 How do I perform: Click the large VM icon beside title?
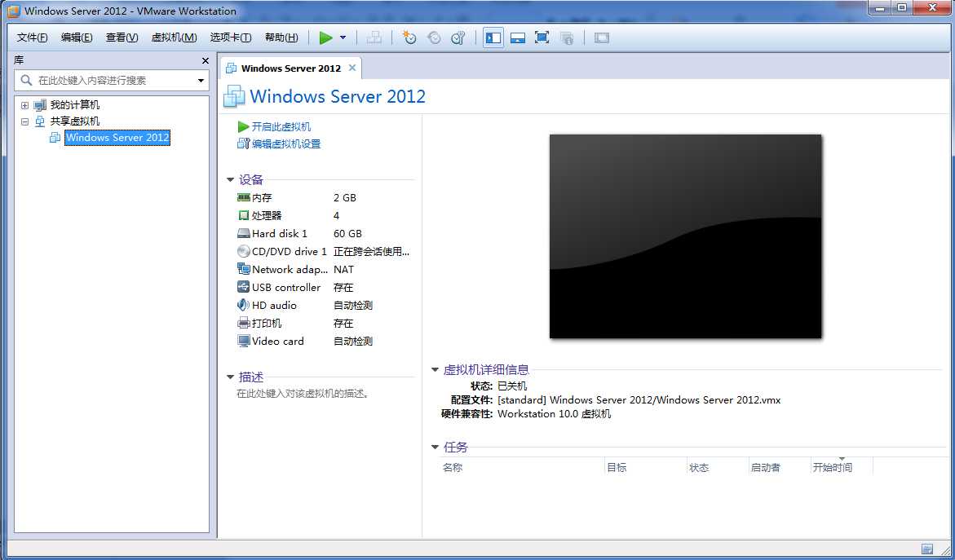pos(235,96)
